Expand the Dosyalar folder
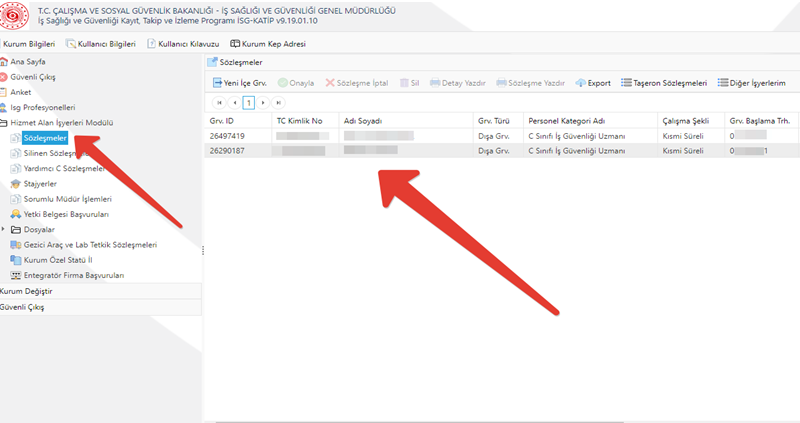800x423 pixels. pos(6,229)
